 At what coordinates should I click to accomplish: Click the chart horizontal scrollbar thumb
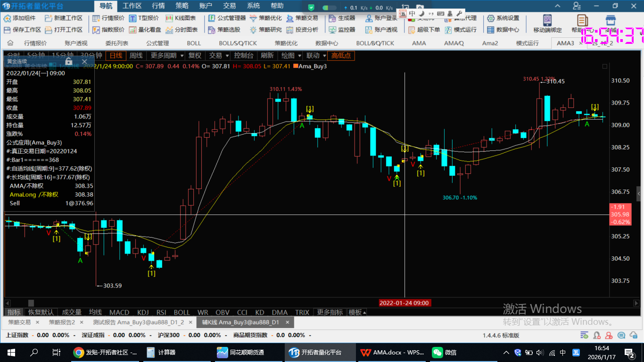click(x=31, y=303)
